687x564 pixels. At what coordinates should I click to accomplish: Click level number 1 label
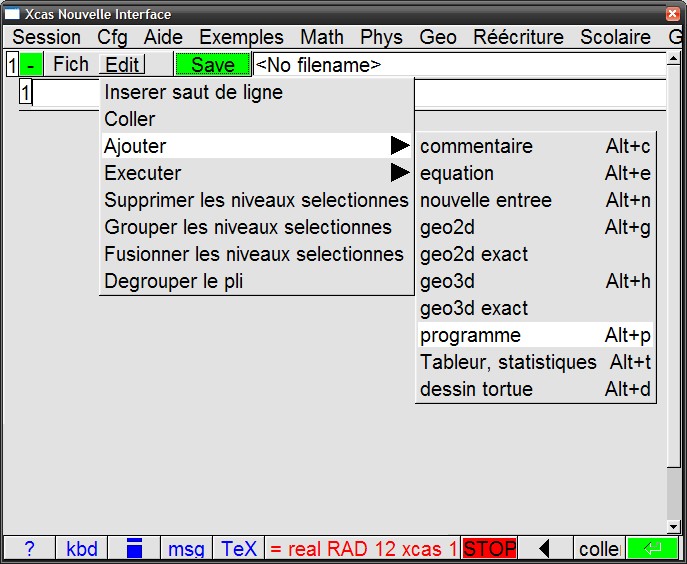(25, 92)
